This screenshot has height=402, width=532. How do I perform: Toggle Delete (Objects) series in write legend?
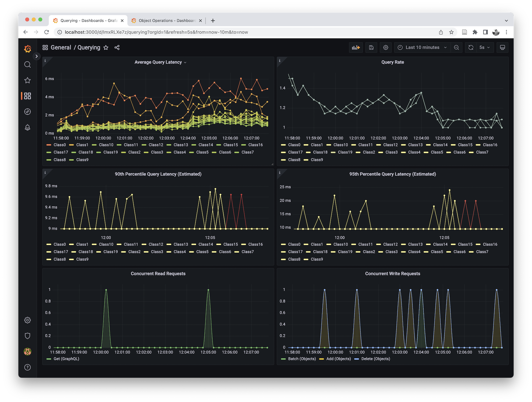tap(375, 359)
